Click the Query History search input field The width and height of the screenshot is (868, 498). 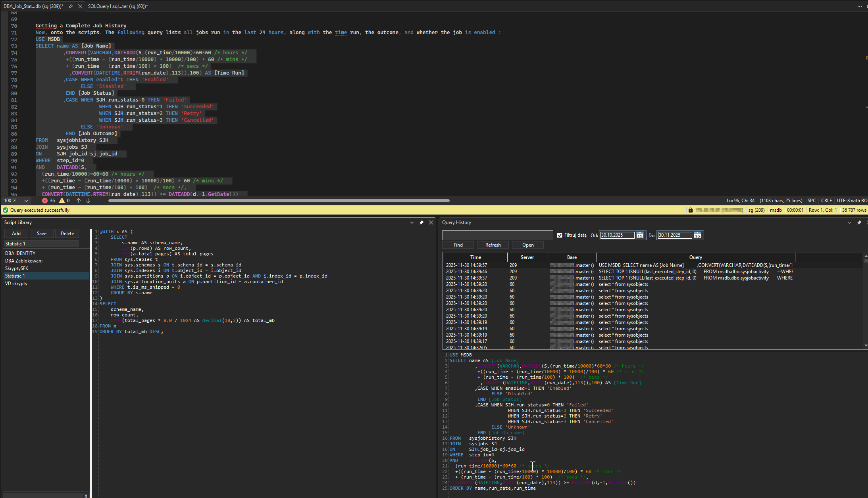(497, 236)
